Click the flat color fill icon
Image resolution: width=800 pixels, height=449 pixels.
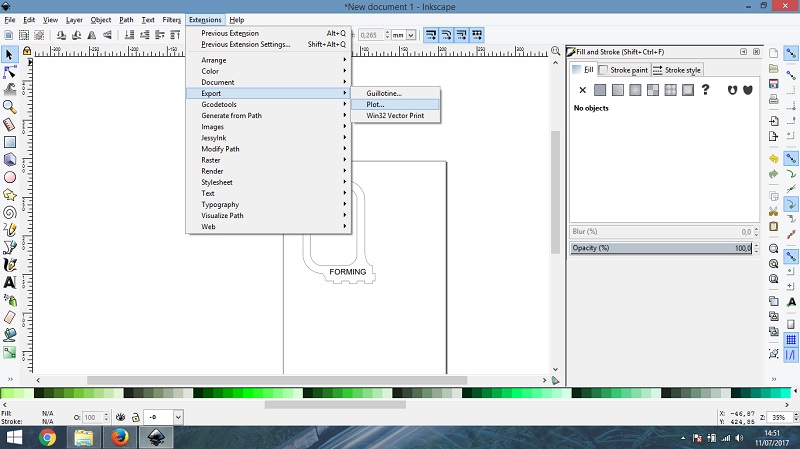point(600,90)
